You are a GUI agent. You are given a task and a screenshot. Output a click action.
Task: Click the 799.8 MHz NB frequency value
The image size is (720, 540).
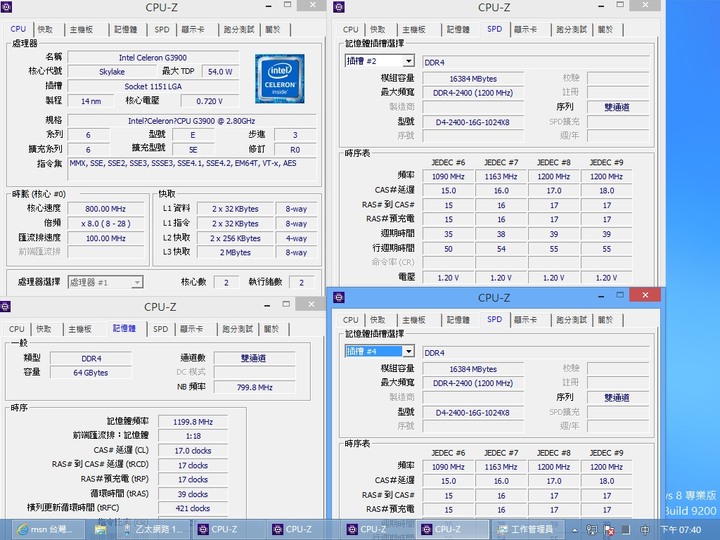(254, 387)
